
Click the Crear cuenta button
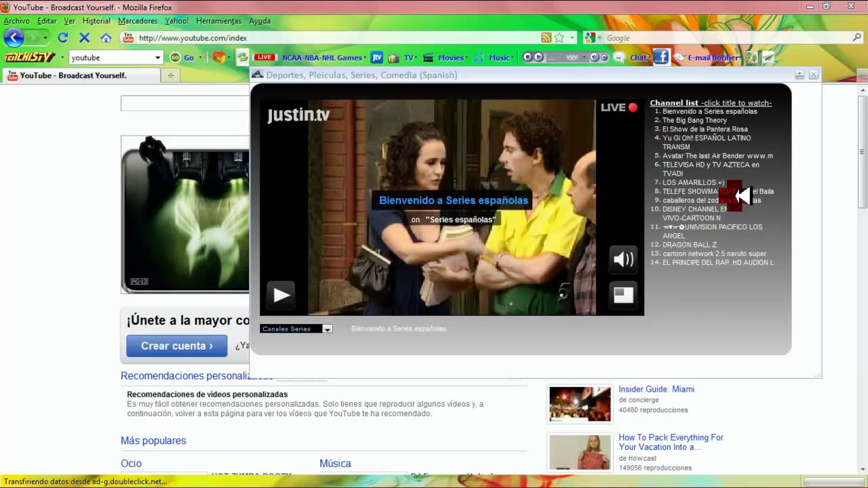tap(176, 346)
